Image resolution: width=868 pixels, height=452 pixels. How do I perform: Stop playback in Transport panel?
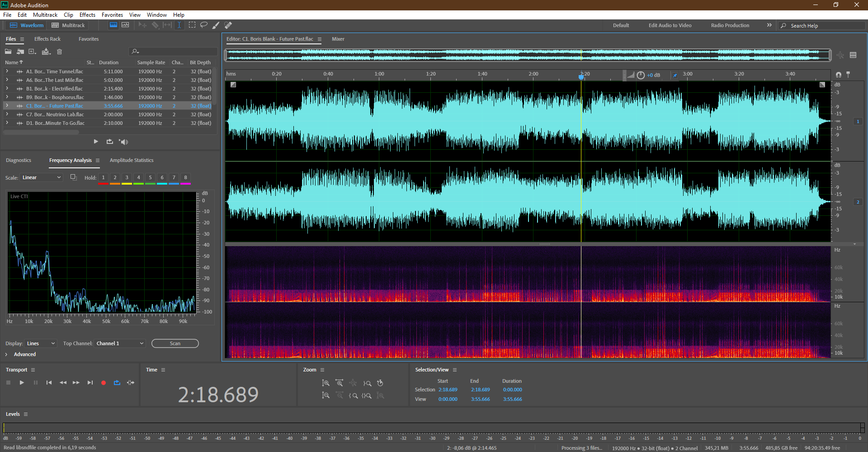tap(8, 383)
